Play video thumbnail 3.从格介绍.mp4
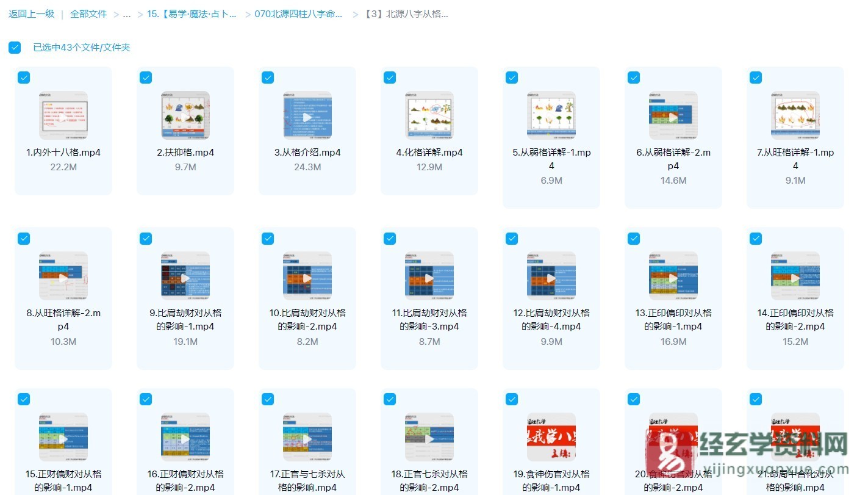The image size is (868, 495). [x=307, y=115]
